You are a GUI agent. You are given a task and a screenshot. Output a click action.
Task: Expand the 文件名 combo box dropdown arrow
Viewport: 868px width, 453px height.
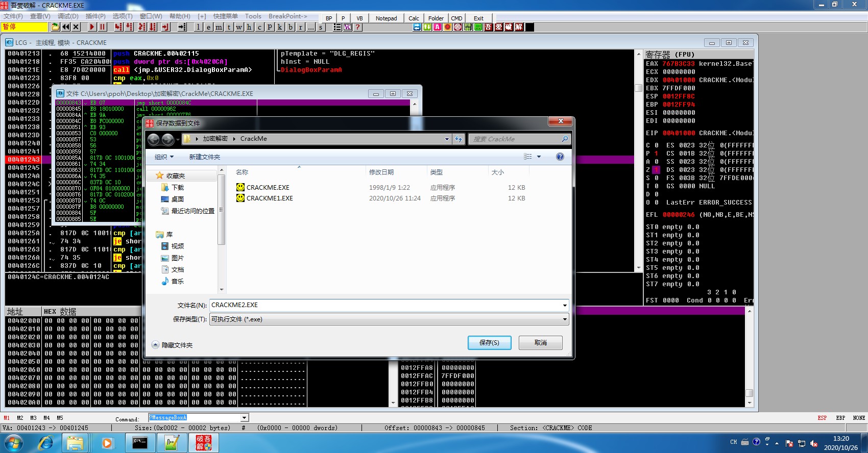pos(565,305)
